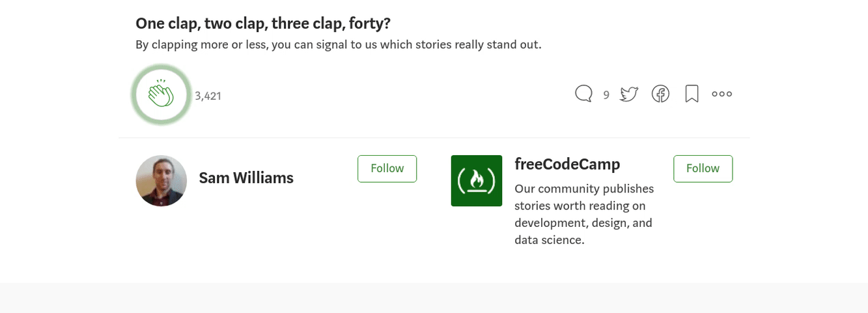
Task: Follow Sam Williams
Action: tap(387, 168)
